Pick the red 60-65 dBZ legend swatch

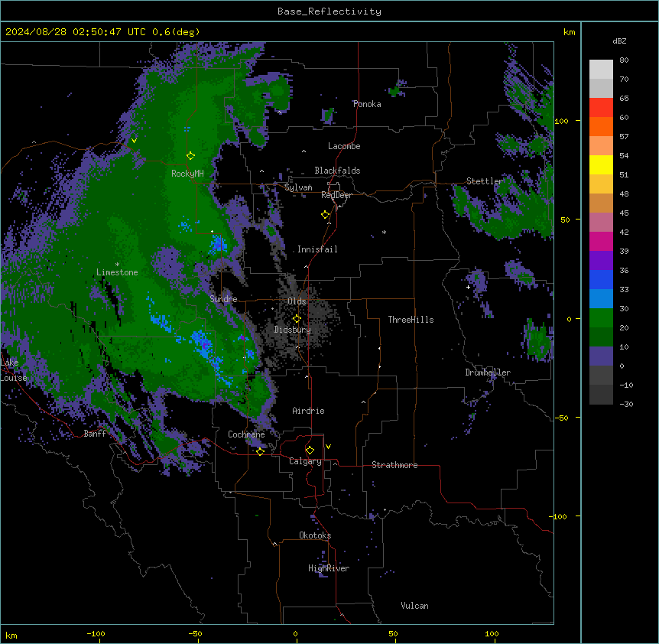[x=601, y=107]
